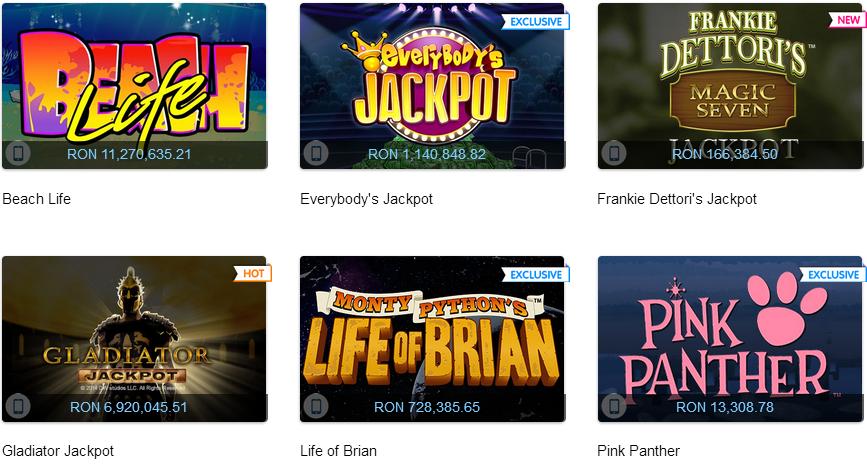Viewport: 867px width, 466px height.
Task: Select the Pink Panther game image
Action: coord(730,339)
